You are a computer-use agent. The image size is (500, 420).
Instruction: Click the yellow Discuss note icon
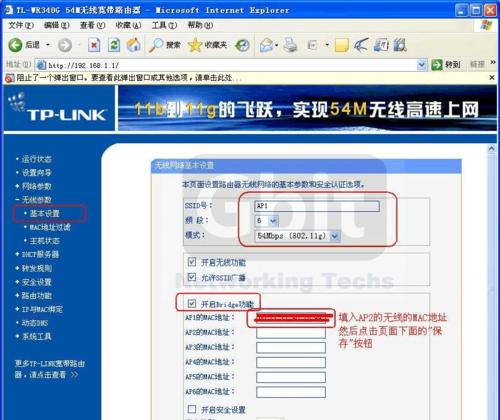[x=342, y=46]
